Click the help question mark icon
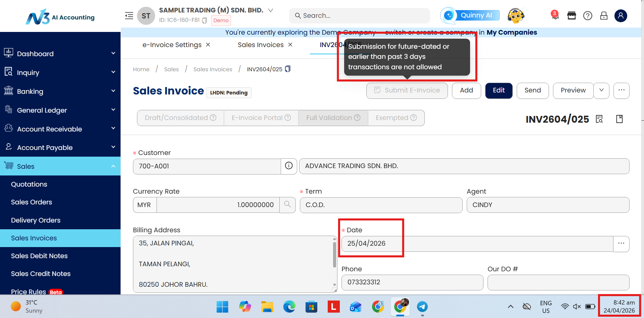644x318 pixels. [x=588, y=16]
